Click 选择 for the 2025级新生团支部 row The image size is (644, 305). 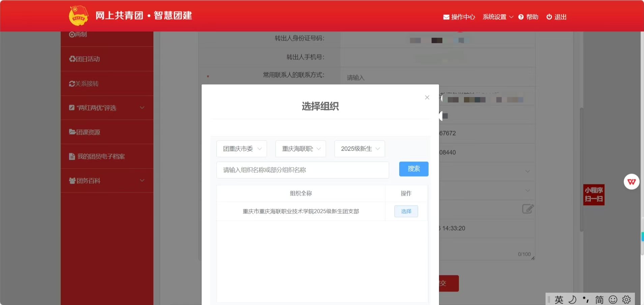coord(406,211)
